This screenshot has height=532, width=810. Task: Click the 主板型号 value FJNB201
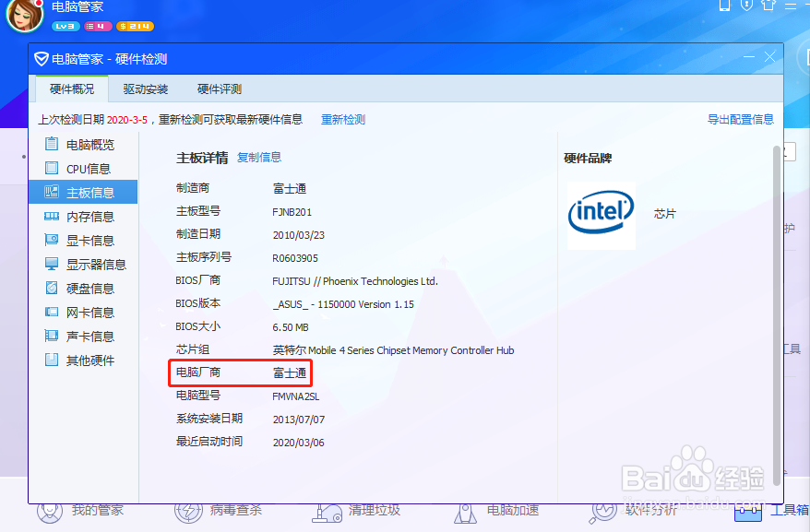(x=292, y=212)
